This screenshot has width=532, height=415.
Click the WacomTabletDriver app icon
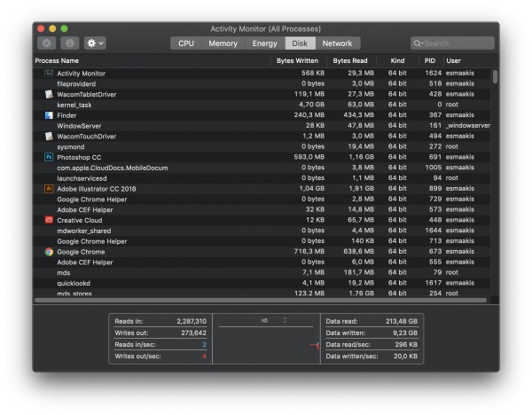[49, 94]
